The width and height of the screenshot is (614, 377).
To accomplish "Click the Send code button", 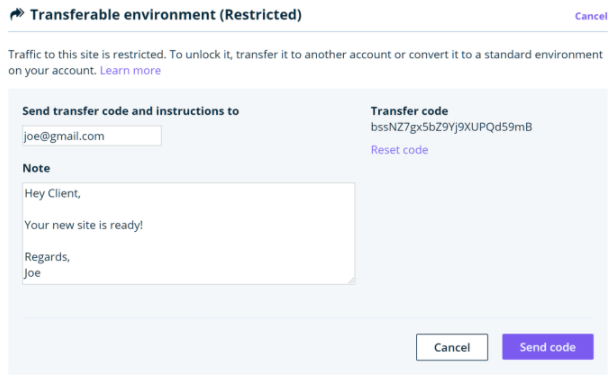I will (x=548, y=347).
